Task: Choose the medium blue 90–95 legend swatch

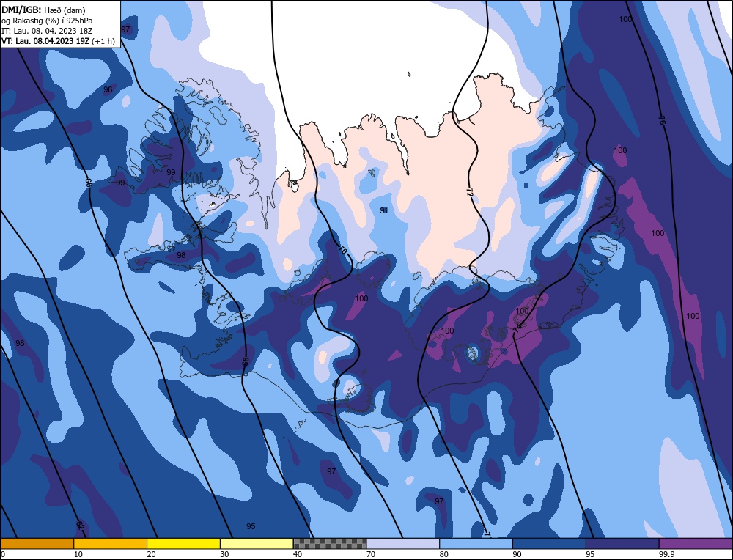Action: click(x=549, y=543)
